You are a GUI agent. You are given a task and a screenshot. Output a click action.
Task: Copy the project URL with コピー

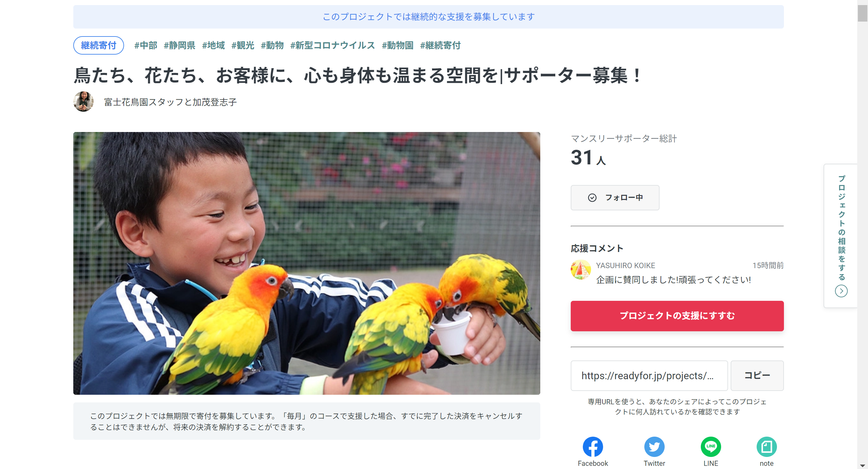tap(757, 375)
